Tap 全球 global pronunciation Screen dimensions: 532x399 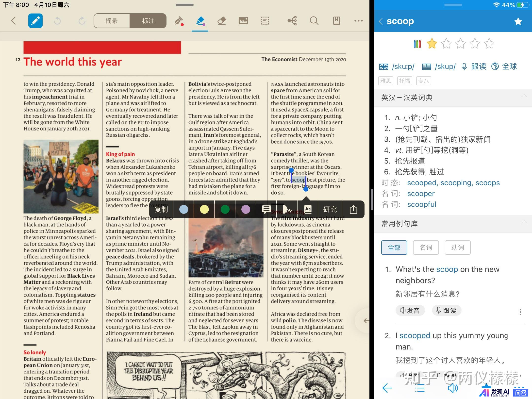coord(504,66)
